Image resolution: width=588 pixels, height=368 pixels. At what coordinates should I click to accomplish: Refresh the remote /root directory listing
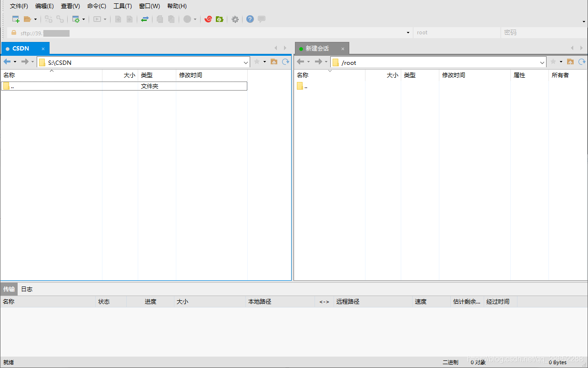click(581, 62)
